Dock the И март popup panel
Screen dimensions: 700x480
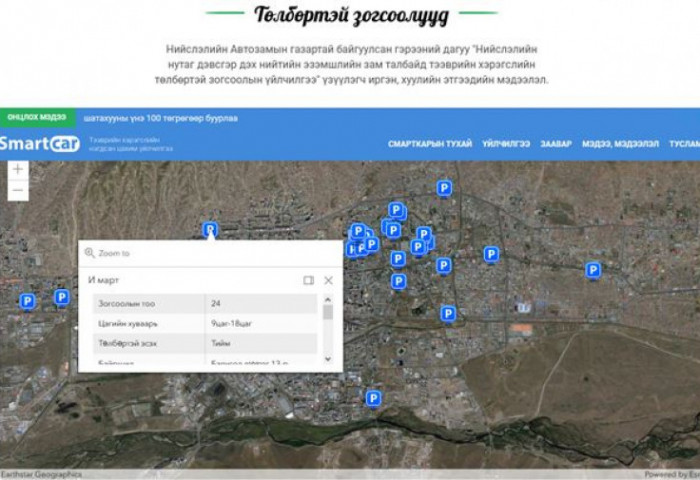pos(308,280)
